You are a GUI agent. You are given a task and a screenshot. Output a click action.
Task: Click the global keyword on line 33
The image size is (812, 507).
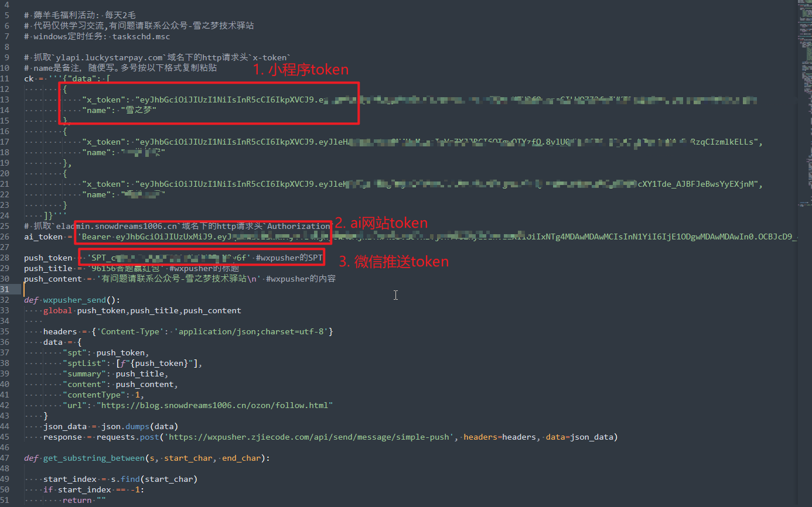tap(57, 310)
